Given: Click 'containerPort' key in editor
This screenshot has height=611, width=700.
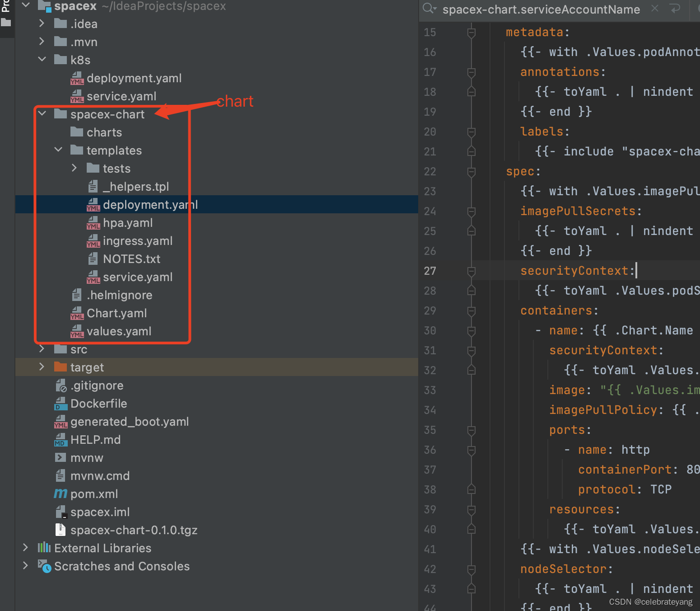Looking at the screenshot, I should pyautogui.click(x=625, y=470).
